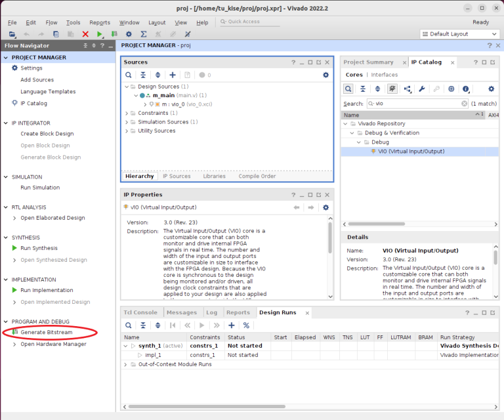
Task: Click the red X cancel toolbar icon
Action: point(85,34)
